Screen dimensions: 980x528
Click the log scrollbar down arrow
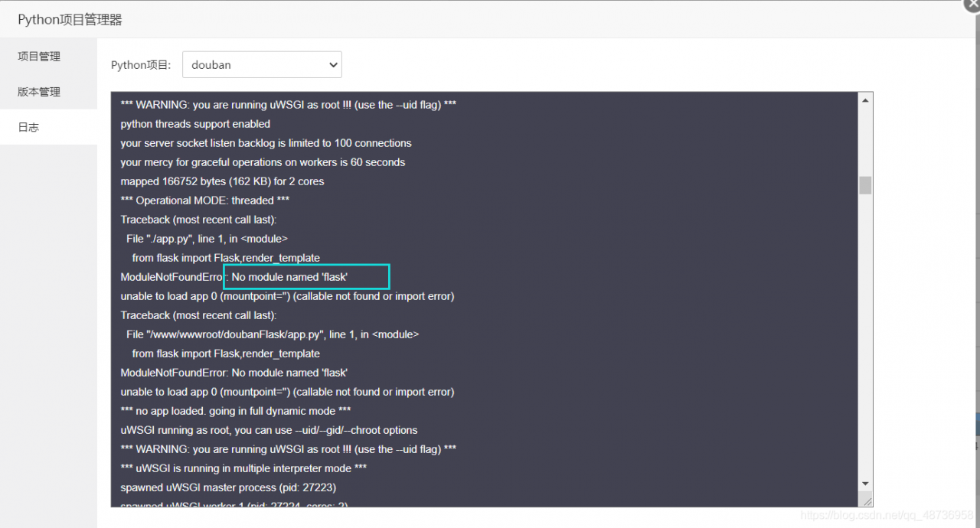point(865,484)
